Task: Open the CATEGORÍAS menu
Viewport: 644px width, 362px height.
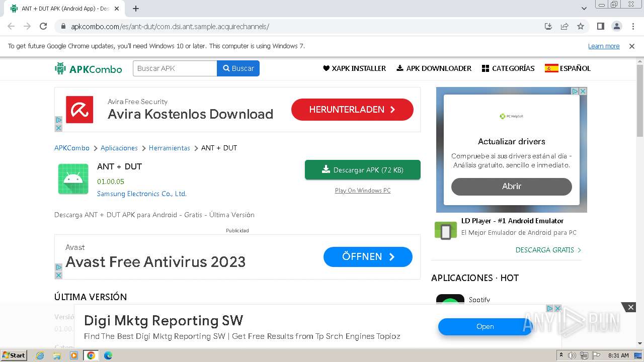Action: coord(508,68)
